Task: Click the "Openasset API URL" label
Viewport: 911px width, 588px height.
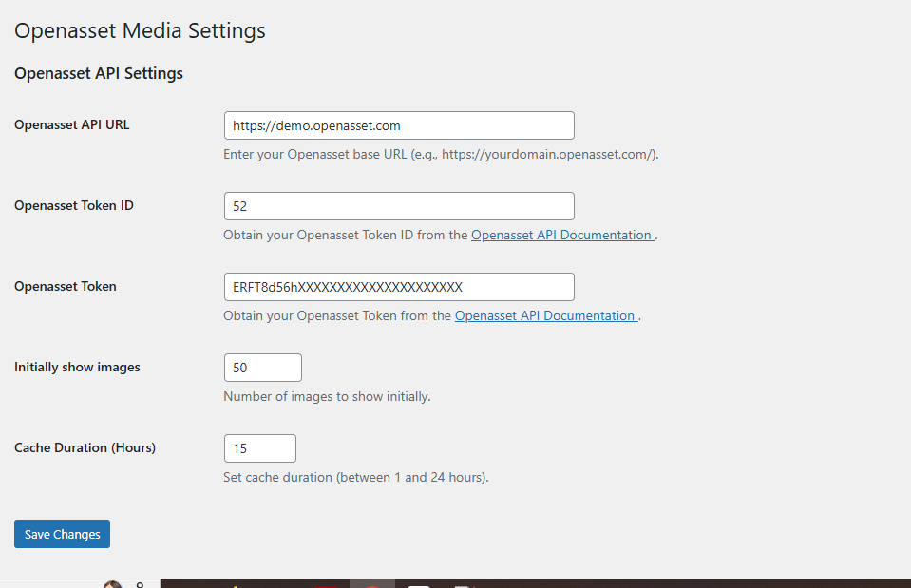Action: pyautogui.click(x=72, y=124)
